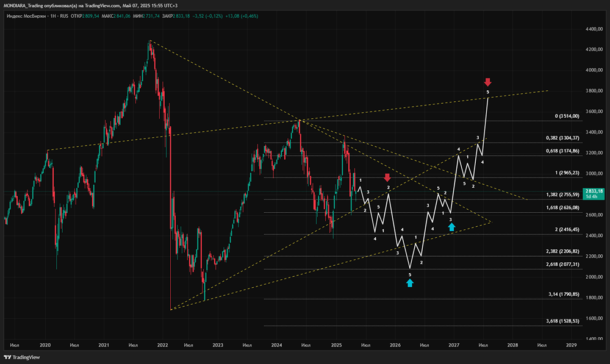Click the red down arrow above the topmost wave 5
Image resolution: width=610 pixels, height=364 pixels.
tap(488, 82)
